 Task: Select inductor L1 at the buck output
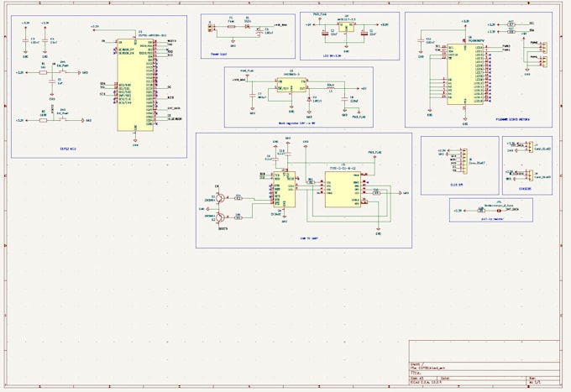331,88
